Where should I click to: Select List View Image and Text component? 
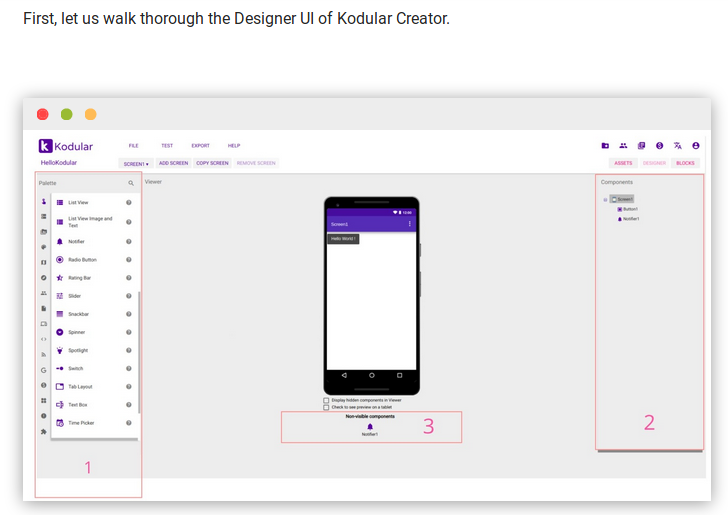coord(94,222)
